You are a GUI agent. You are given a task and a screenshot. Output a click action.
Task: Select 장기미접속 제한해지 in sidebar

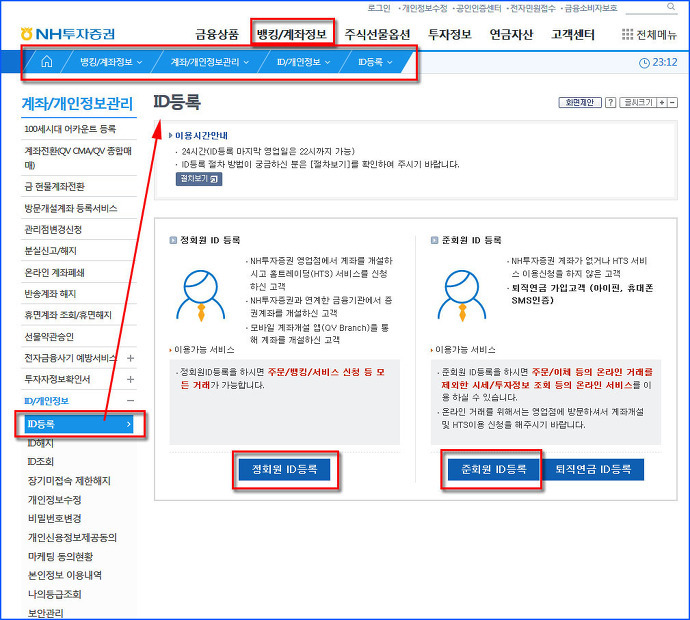click(69, 481)
